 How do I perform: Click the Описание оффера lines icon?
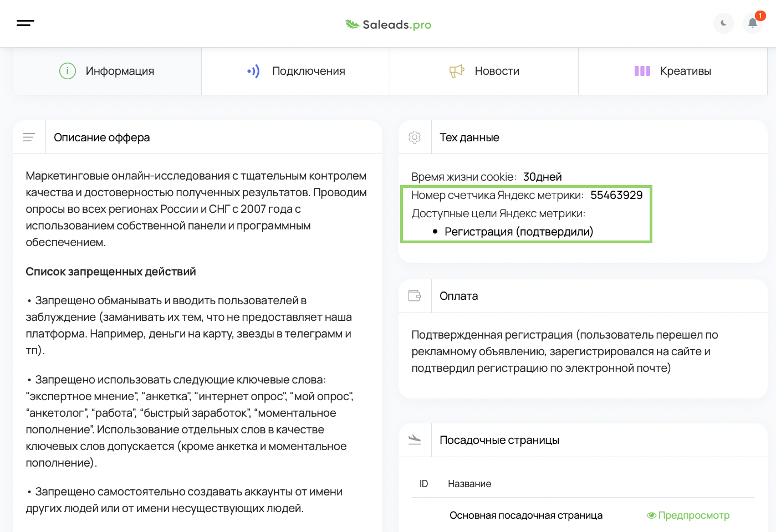point(29,137)
